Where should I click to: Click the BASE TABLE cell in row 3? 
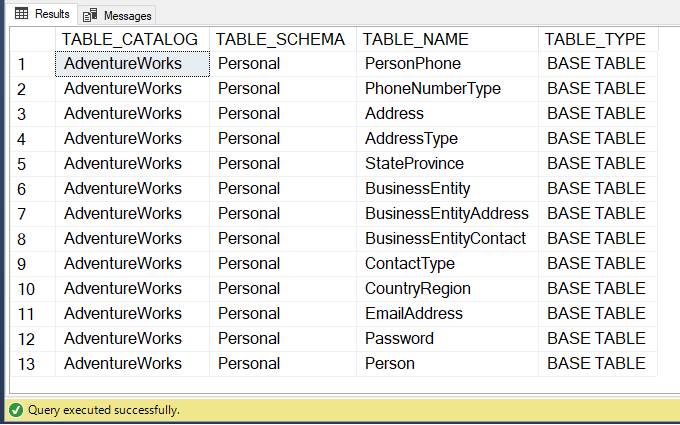click(x=598, y=114)
